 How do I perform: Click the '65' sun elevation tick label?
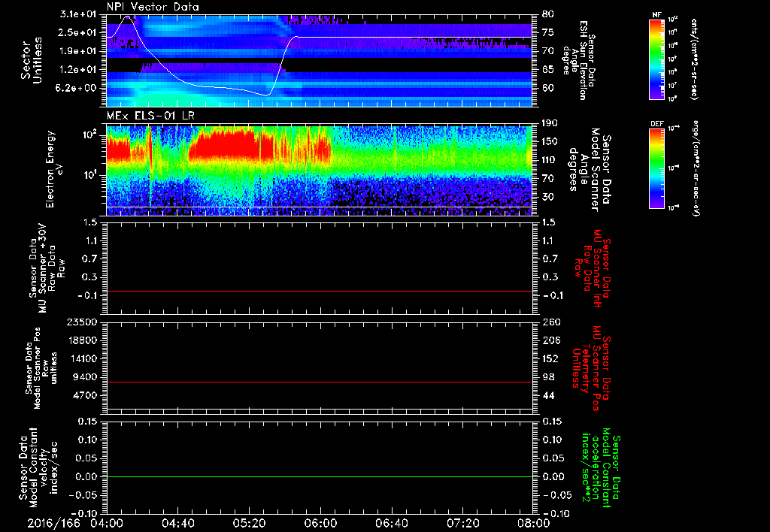pyautogui.click(x=548, y=70)
